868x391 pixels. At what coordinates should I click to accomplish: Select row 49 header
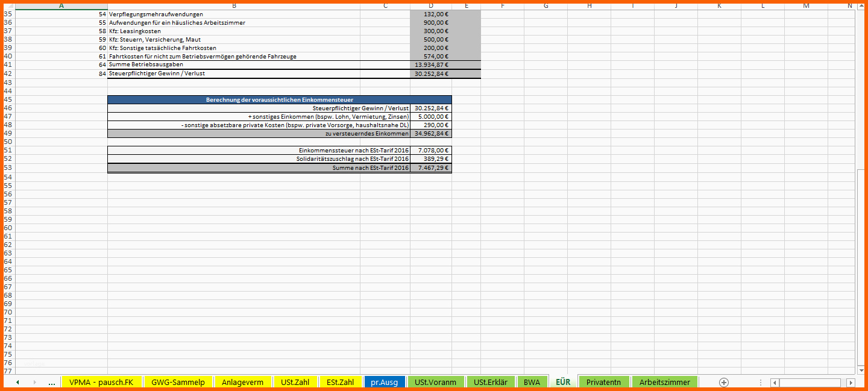8,133
